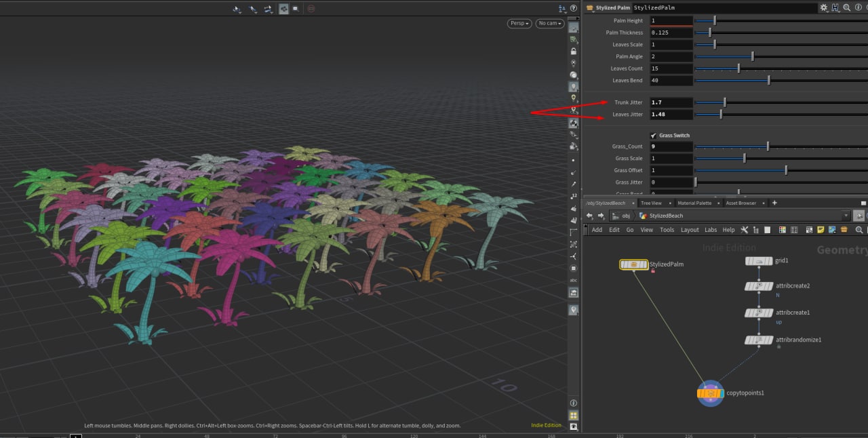This screenshot has height=438, width=868.
Task: Click the gear icon in parameter pane
Action: (x=824, y=7)
